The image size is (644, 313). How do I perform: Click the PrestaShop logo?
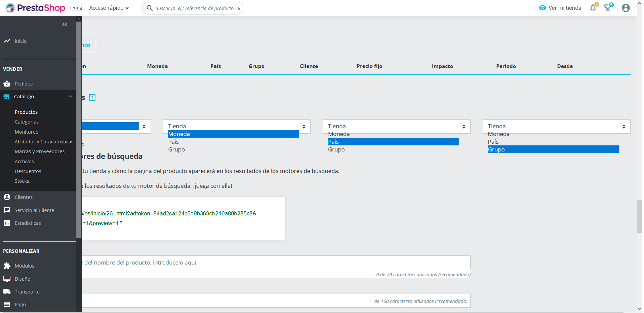tap(35, 8)
